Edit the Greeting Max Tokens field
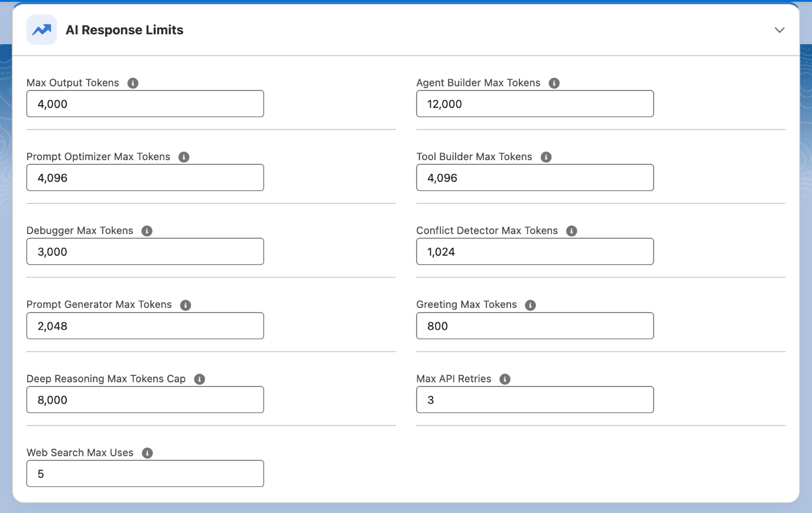Image resolution: width=812 pixels, height=513 pixels. click(x=535, y=326)
